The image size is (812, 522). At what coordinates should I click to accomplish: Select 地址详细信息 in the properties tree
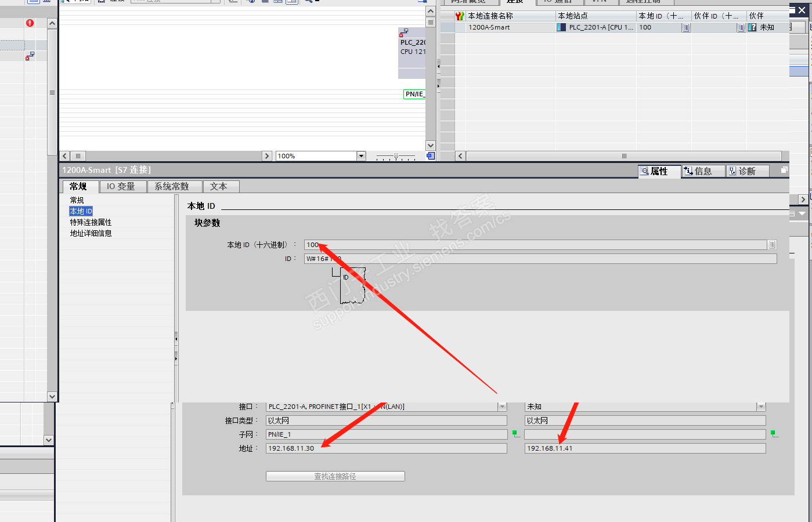point(91,233)
